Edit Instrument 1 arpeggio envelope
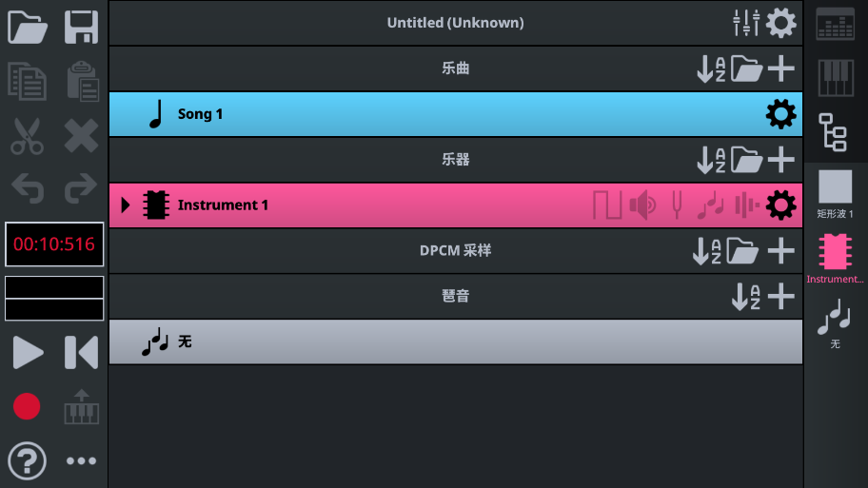This screenshot has height=488, width=868. coord(711,205)
